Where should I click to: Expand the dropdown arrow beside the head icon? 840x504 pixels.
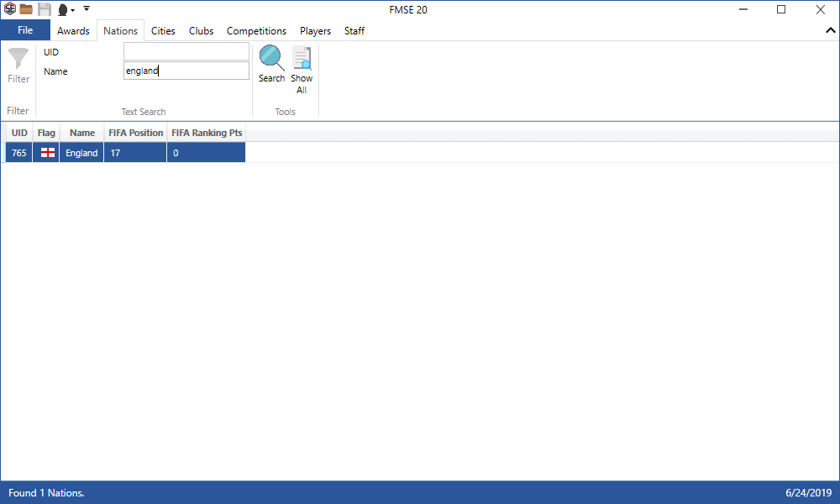(x=73, y=10)
